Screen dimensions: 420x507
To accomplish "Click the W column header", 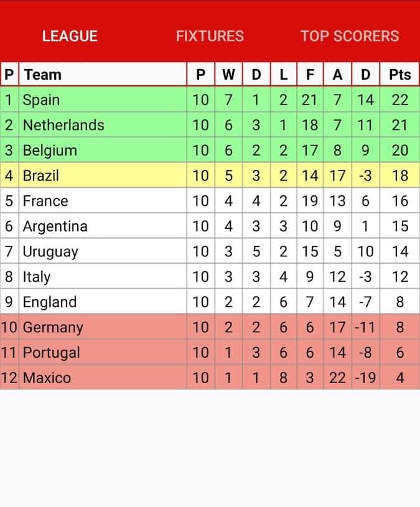I will coord(228,75).
